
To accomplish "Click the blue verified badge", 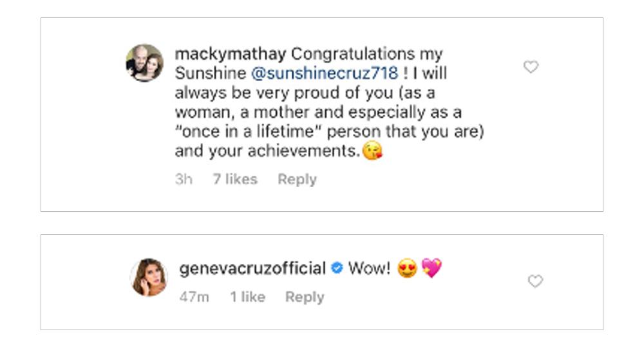I will tap(337, 268).
